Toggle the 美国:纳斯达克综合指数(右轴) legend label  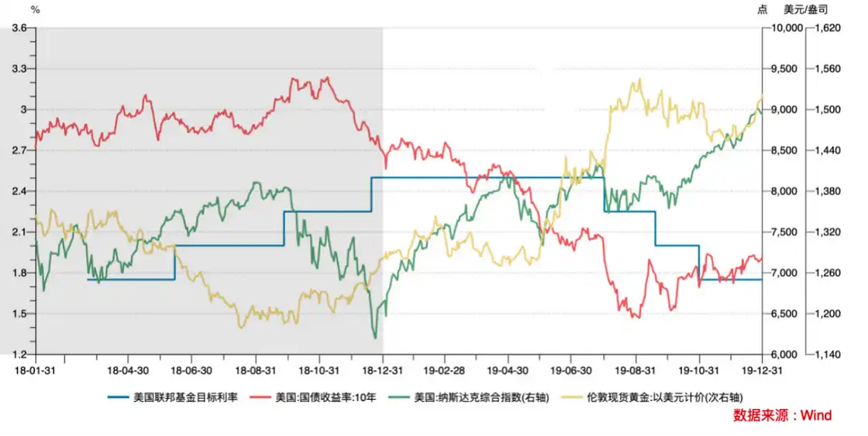(482, 397)
